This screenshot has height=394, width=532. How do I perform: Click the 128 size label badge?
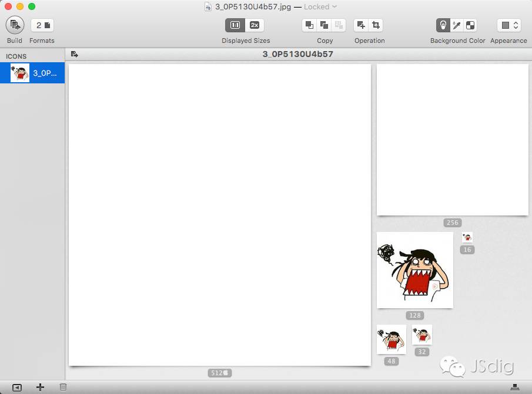click(415, 315)
